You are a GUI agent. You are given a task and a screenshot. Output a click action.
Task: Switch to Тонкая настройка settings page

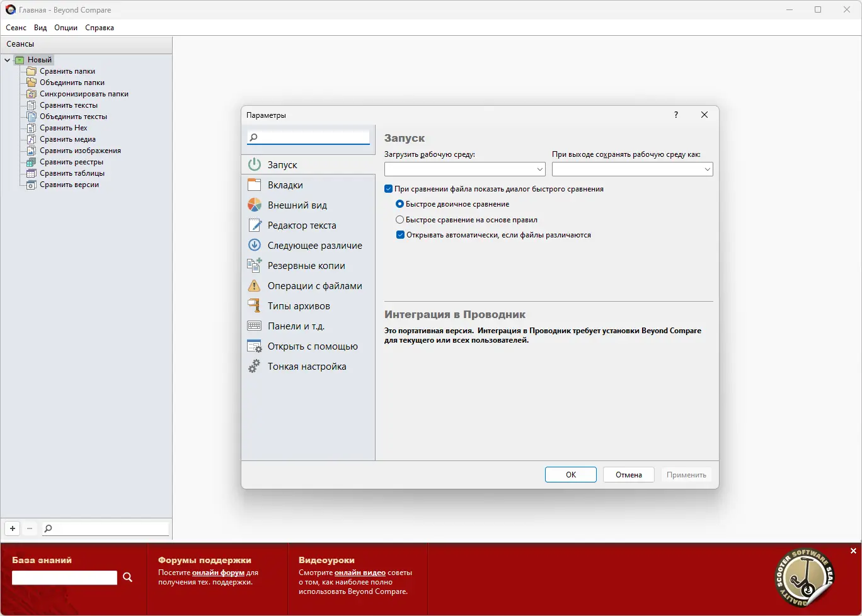pyautogui.click(x=308, y=366)
